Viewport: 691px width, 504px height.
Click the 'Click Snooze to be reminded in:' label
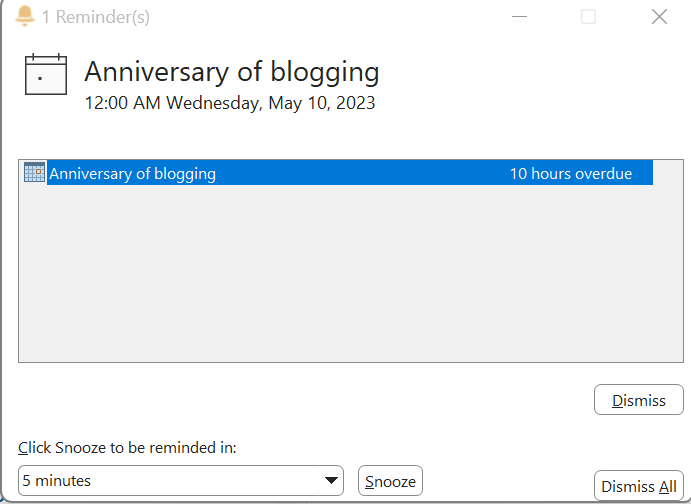[x=127, y=448]
